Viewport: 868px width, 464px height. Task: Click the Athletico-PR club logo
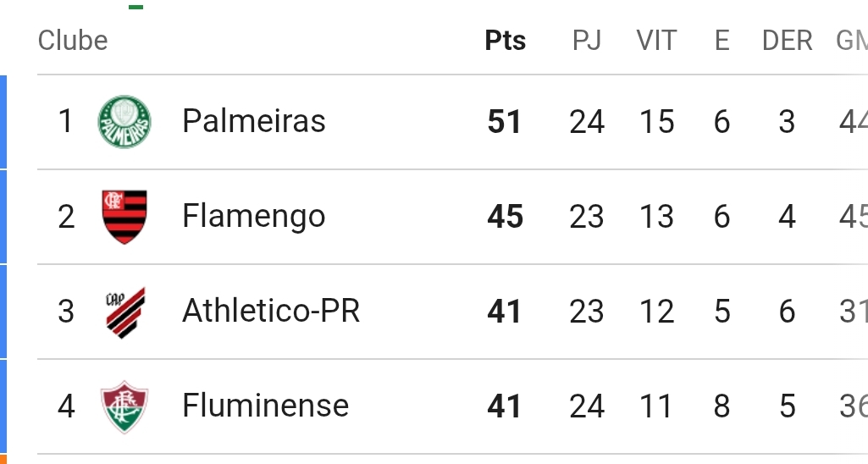[125, 312]
